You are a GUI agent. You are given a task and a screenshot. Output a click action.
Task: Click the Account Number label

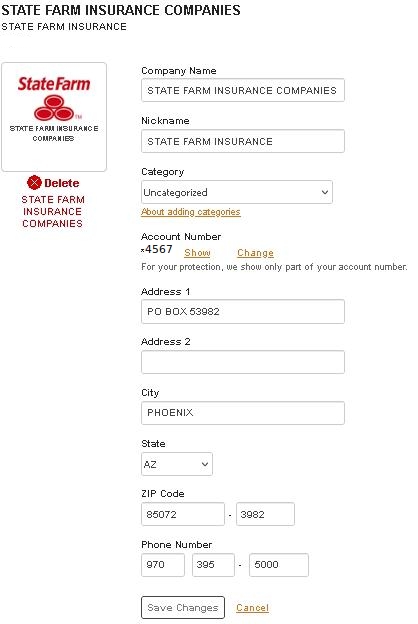(181, 237)
